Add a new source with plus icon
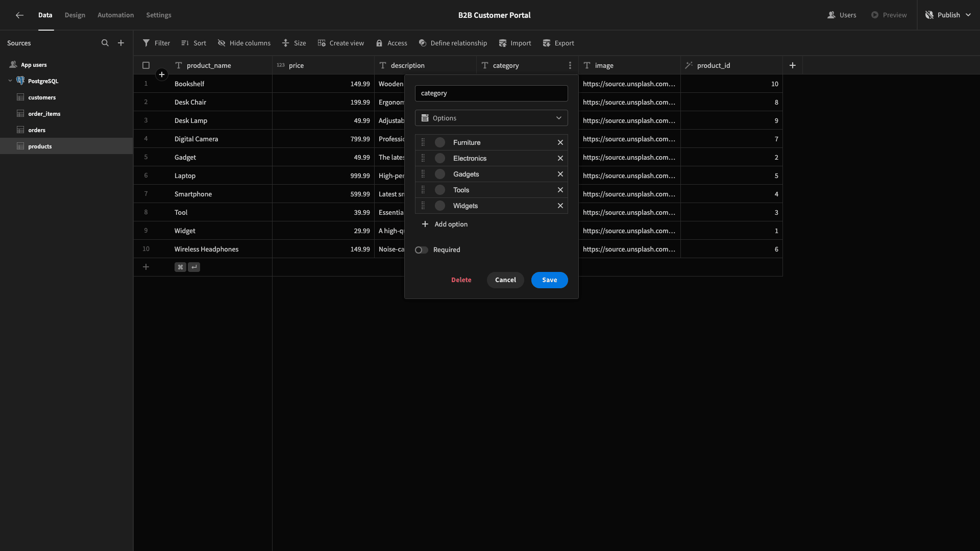This screenshot has height=551, width=980. coord(121,43)
